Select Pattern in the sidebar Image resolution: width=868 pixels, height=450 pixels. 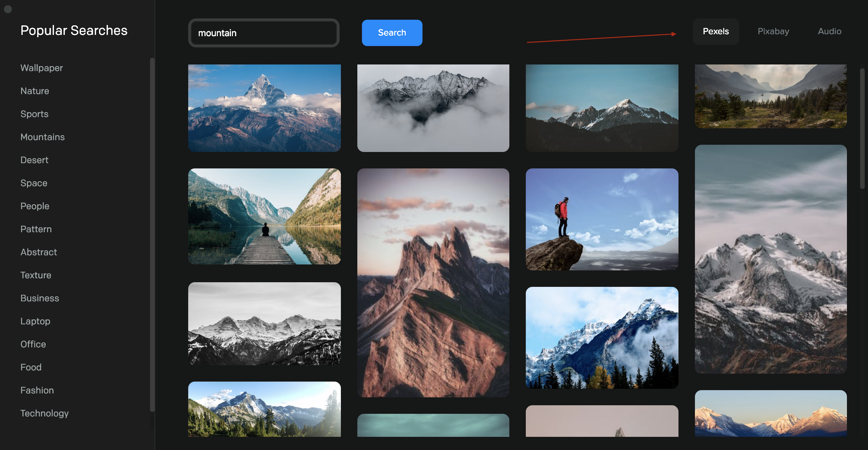pyautogui.click(x=36, y=229)
